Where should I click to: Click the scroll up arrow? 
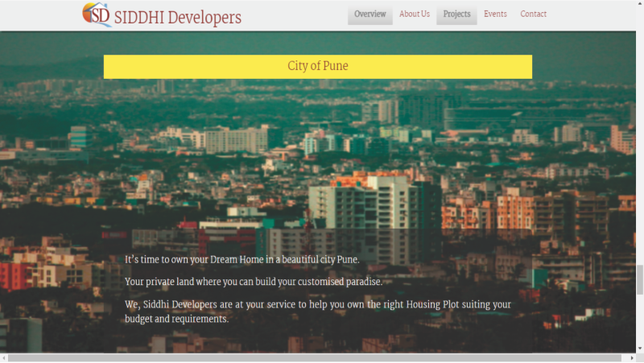[640, 3]
